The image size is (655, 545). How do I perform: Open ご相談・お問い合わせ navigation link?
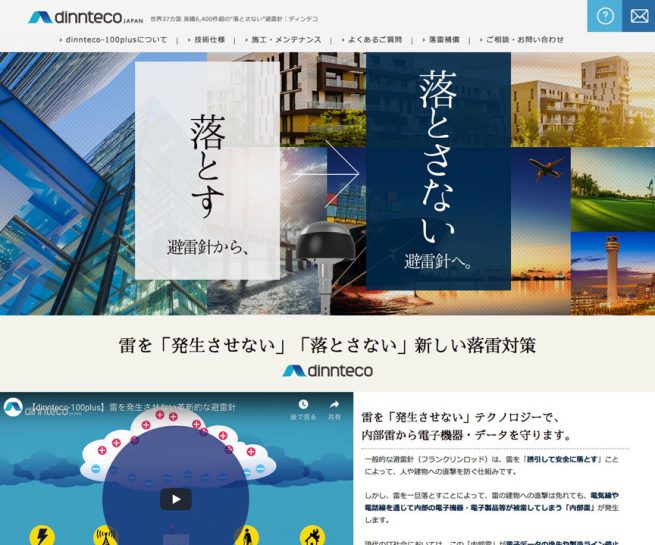(x=525, y=40)
